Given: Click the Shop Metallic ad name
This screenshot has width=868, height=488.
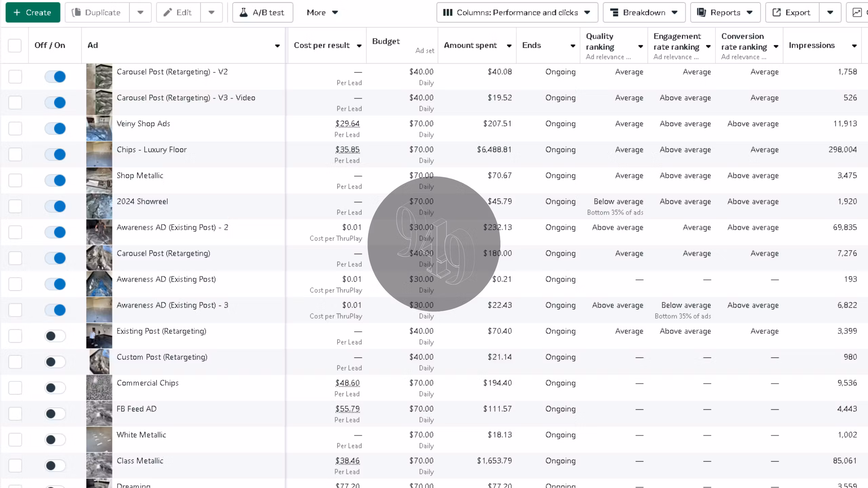Looking at the screenshot, I should tap(140, 176).
